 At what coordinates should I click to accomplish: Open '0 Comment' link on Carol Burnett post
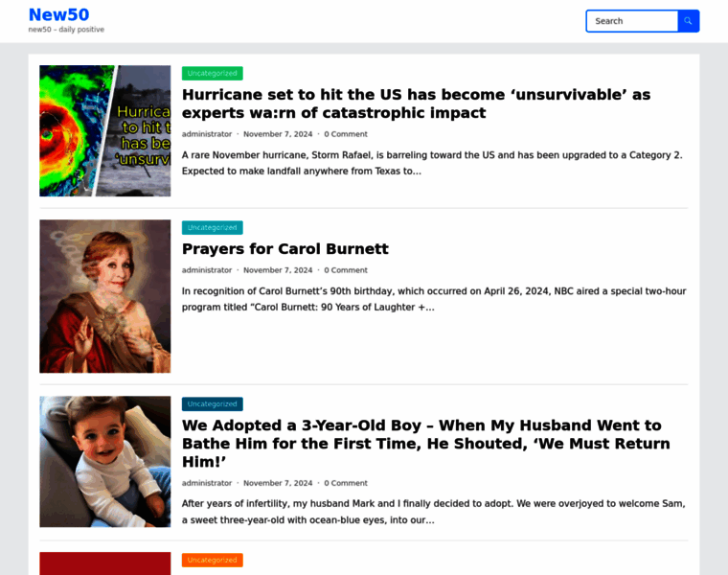click(346, 270)
